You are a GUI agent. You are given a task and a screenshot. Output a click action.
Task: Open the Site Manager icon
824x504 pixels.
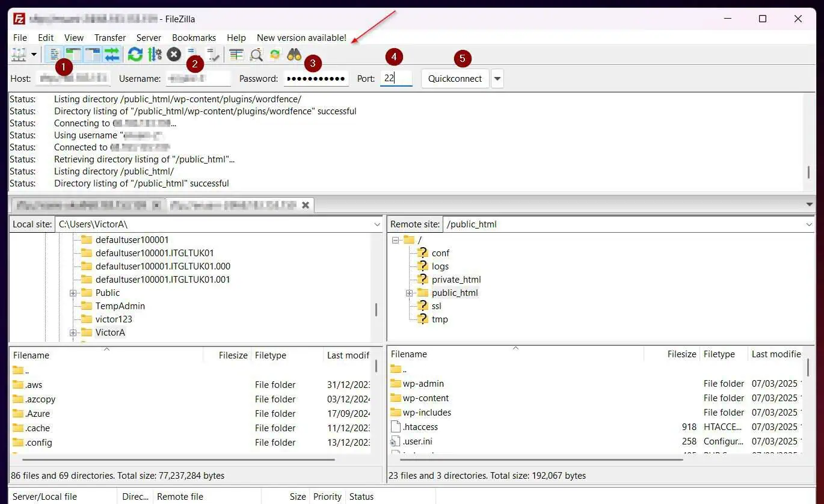coord(19,55)
